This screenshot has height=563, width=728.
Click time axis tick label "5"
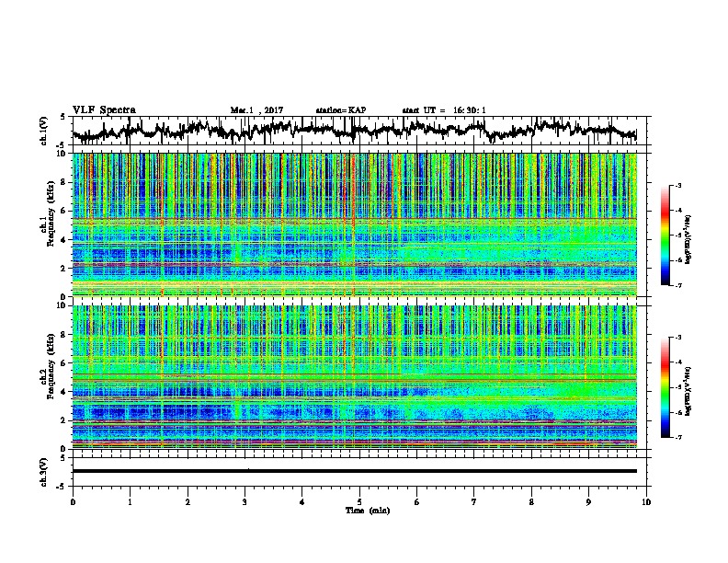pyautogui.click(x=359, y=502)
